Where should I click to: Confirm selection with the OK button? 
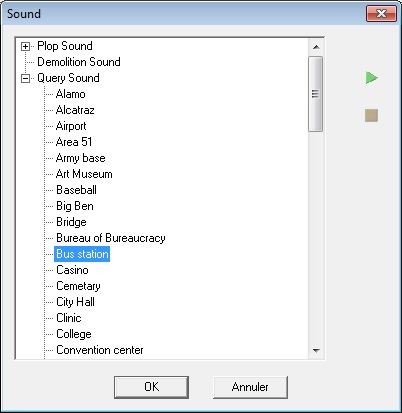[151, 387]
